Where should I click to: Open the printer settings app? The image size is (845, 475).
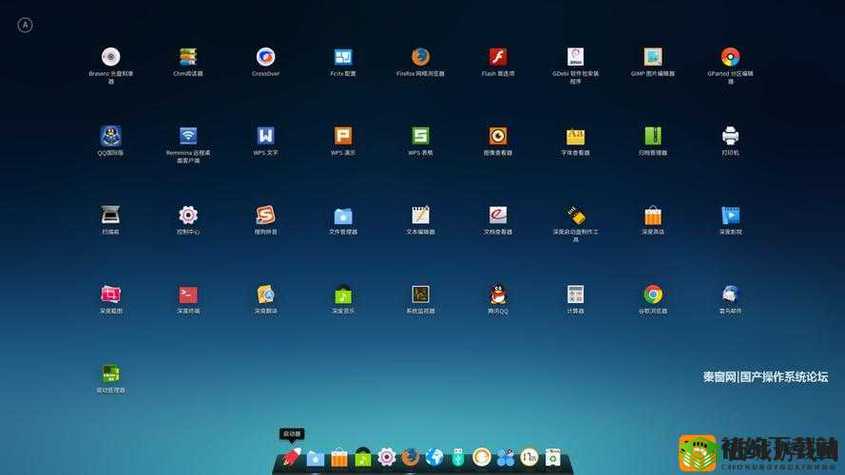(730, 136)
